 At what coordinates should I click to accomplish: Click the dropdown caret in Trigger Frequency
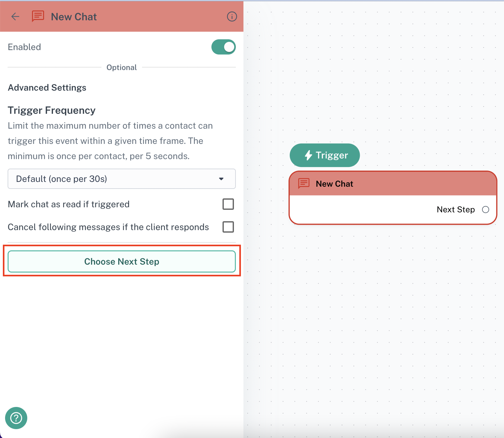point(221,179)
